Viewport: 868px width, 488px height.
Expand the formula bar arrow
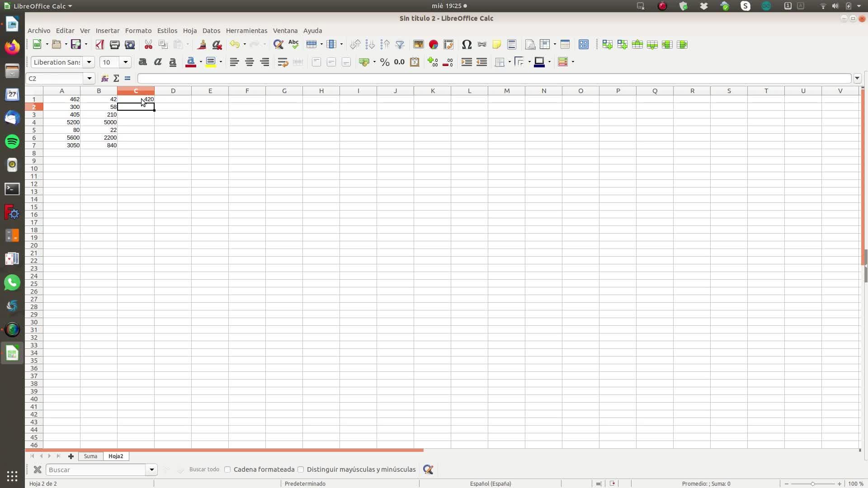click(857, 78)
